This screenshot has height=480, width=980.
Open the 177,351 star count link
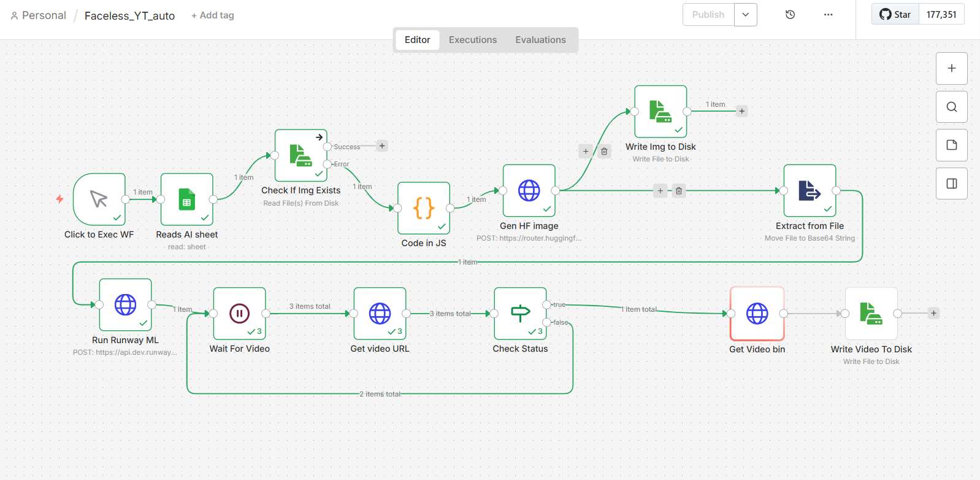click(941, 14)
